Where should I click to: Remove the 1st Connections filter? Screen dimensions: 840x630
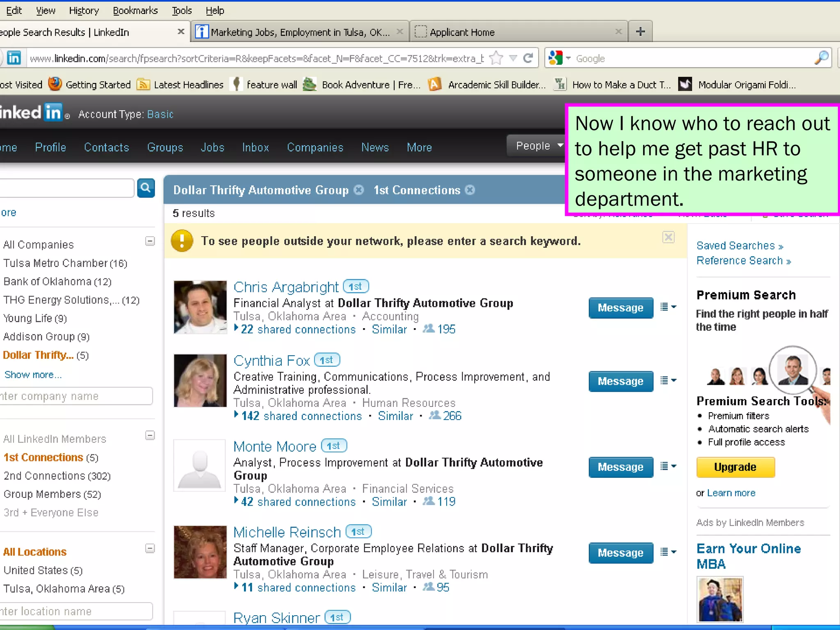470,190
